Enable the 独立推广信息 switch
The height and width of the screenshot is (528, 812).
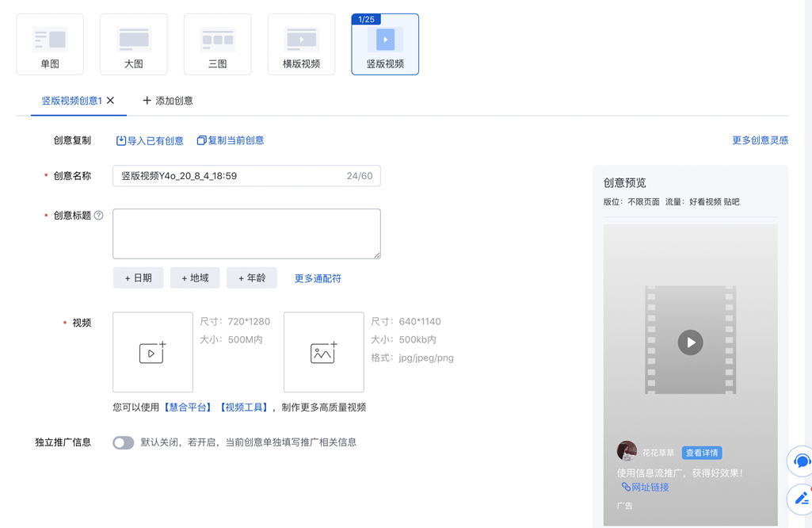[123, 443]
